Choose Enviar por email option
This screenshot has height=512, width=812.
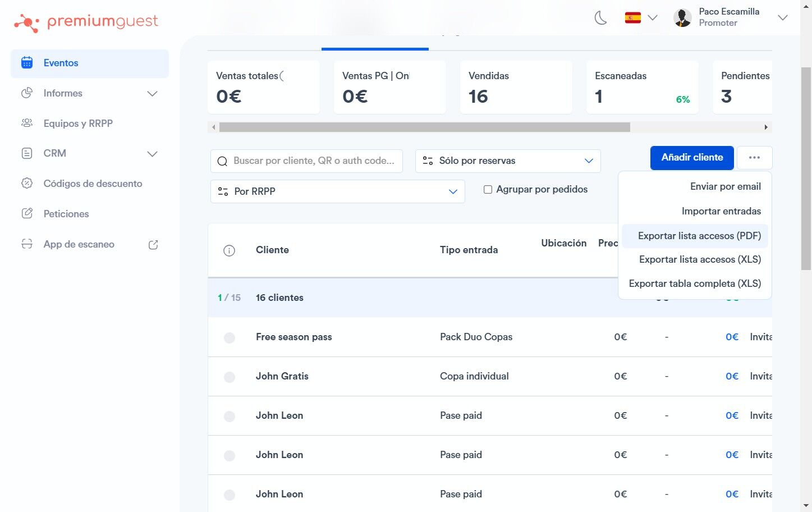[725, 186]
